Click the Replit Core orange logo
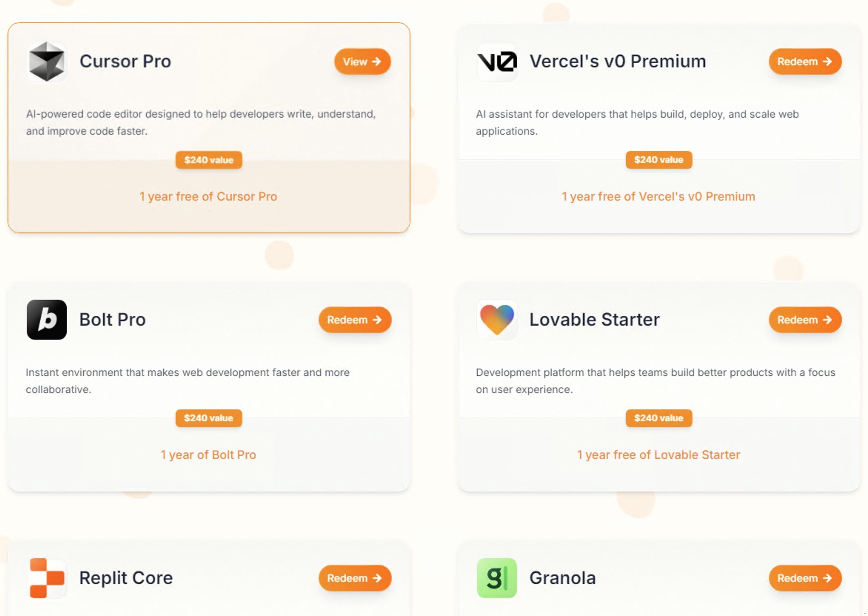The width and height of the screenshot is (868, 616). pyautogui.click(x=47, y=578)
